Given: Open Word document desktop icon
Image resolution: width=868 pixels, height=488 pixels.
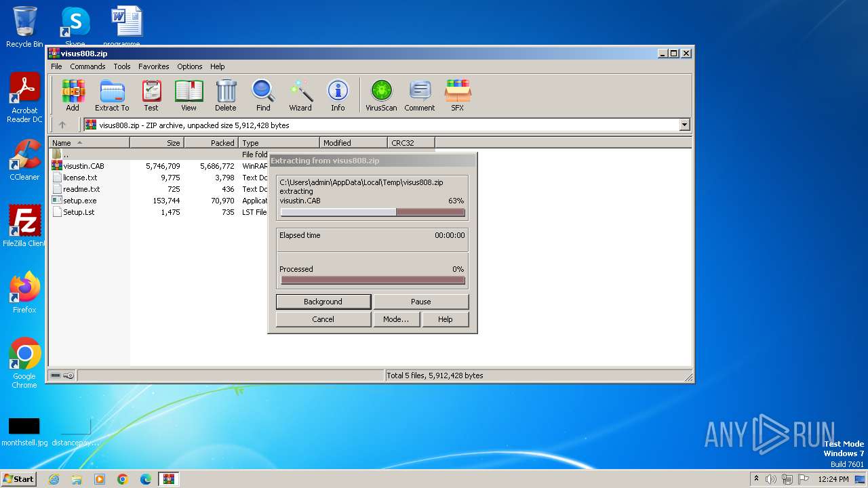Looking at the screenshot, I should click(x=127, y=26).
